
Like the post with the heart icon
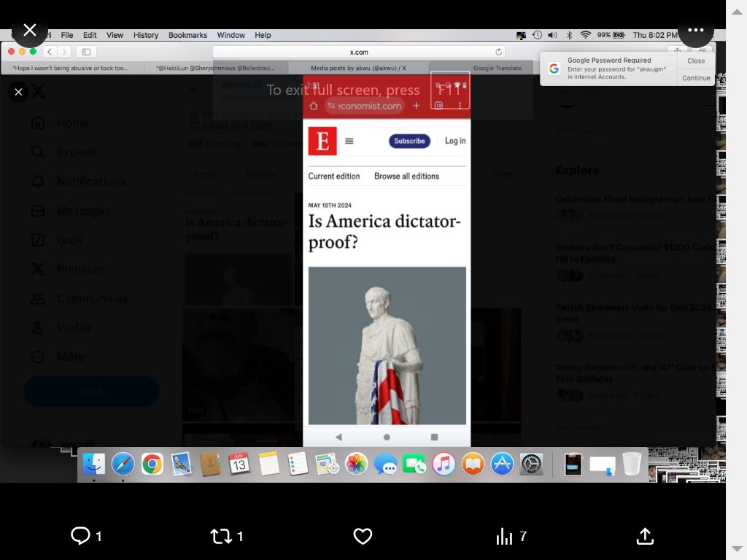point(363,536)
